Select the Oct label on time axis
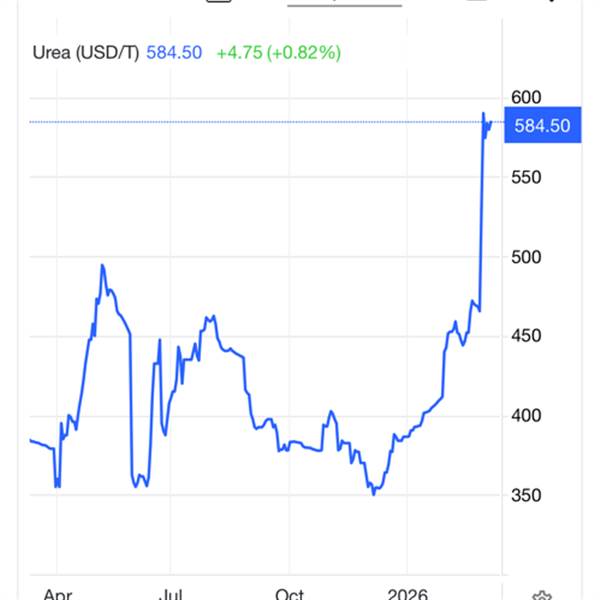The height and width of the screenshot is (600, 600). click(290, 594)
